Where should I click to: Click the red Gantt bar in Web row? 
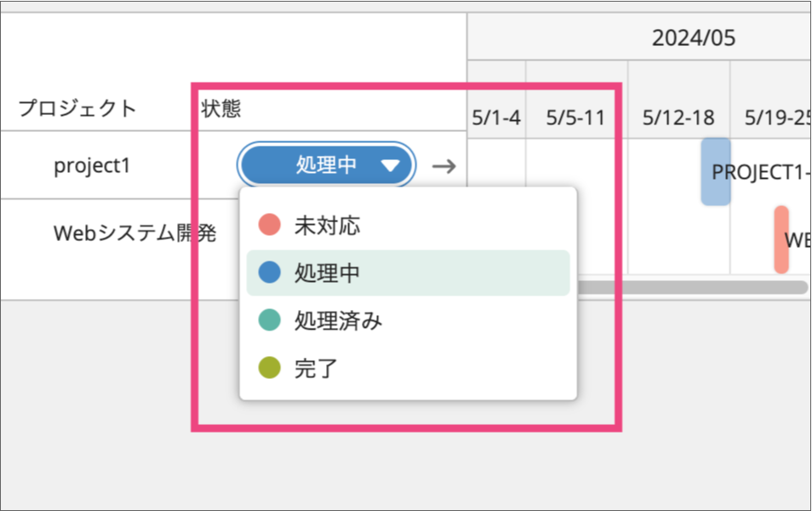[781, 239]
